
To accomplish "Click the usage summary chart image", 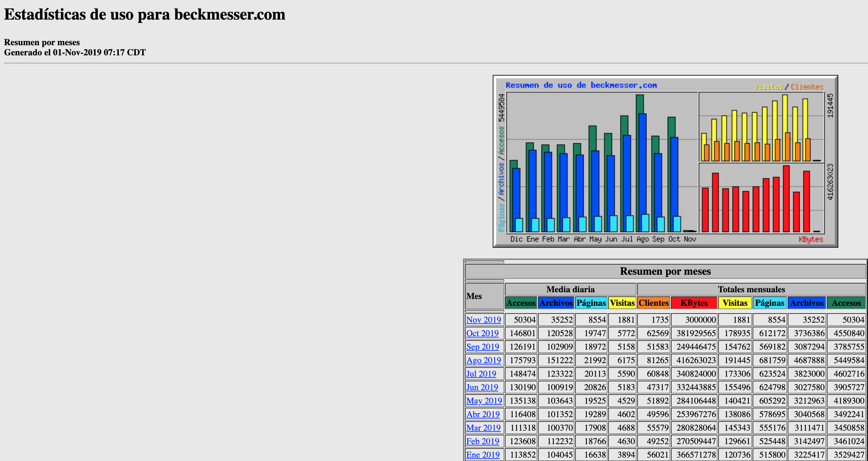I will point(665,161).
